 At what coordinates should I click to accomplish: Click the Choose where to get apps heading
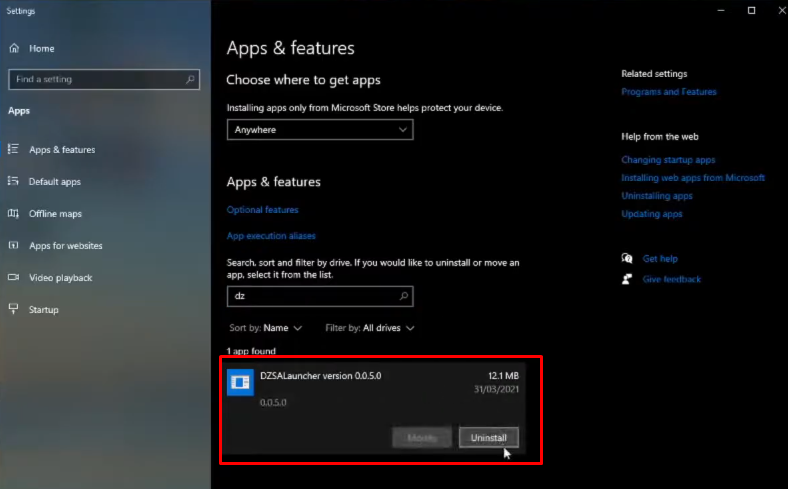[x=303, y=80]
